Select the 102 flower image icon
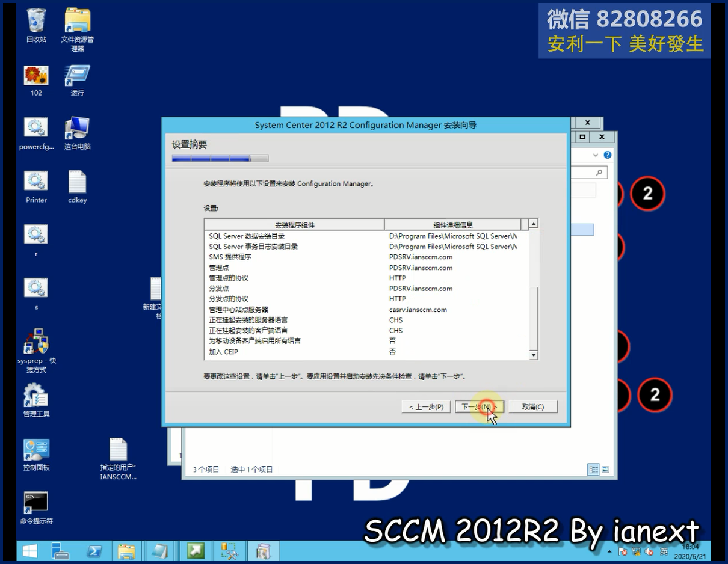The image size is (728, 564). [36, 81]
